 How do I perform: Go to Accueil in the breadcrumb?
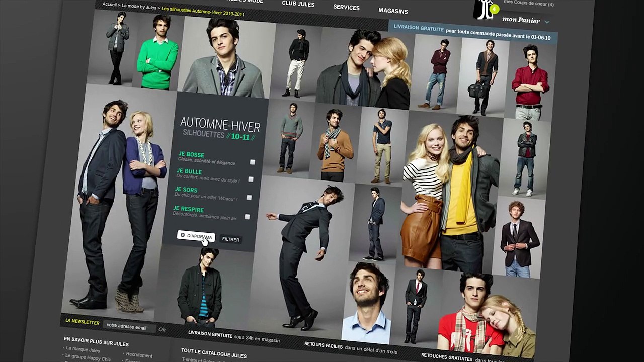point(109,5)
